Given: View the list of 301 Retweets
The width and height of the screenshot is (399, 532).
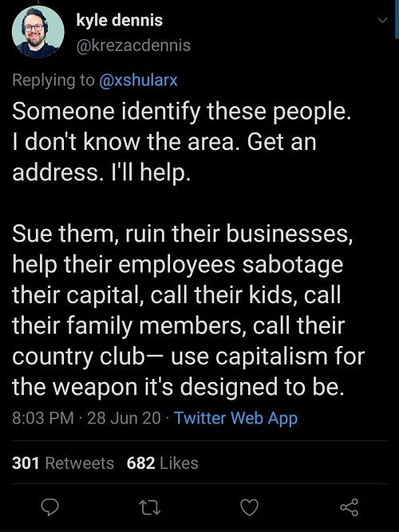Looking at the screenshot, I should [63, 463].
